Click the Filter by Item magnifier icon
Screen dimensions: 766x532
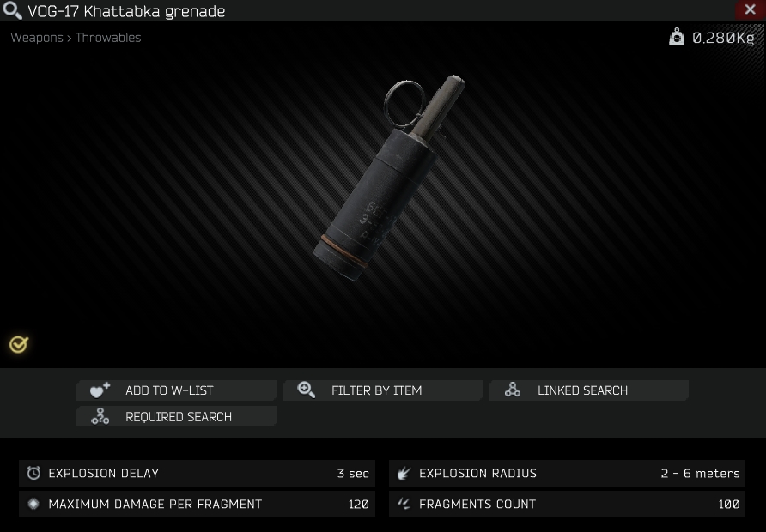point(307,390)
